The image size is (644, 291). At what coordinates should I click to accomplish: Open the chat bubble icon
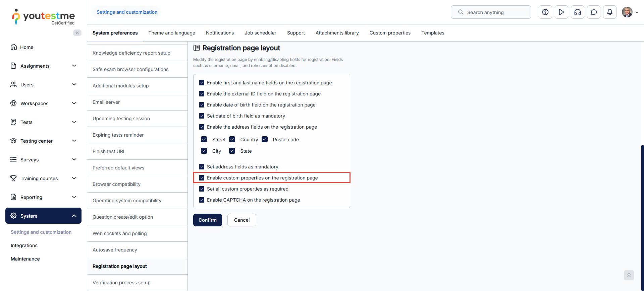coord(594,12)
